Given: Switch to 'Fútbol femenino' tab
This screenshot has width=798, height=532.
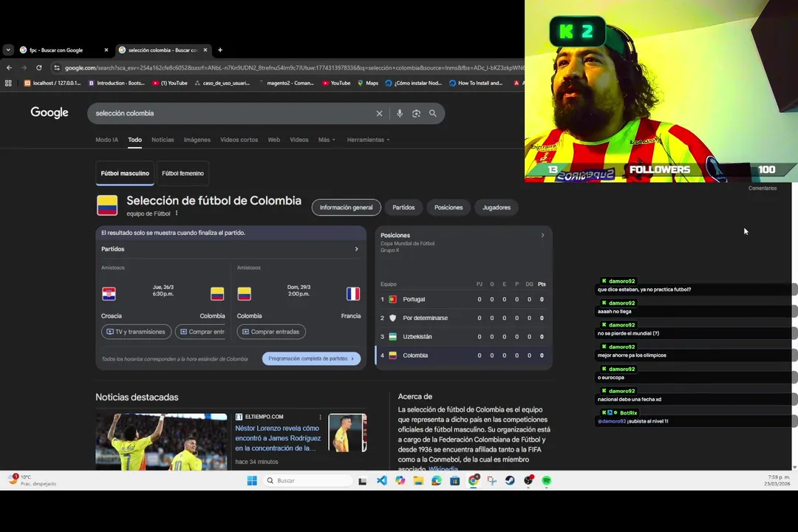Looking at the screenshot, I should coord(183,173).
